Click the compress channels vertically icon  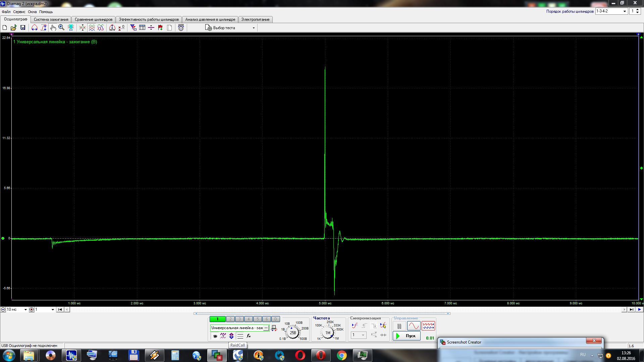point(82,28)
